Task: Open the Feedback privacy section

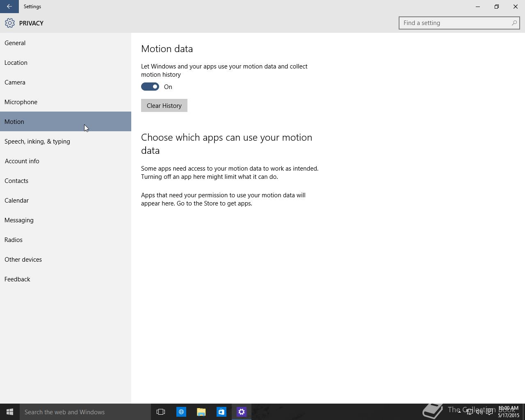Action: 66,279
